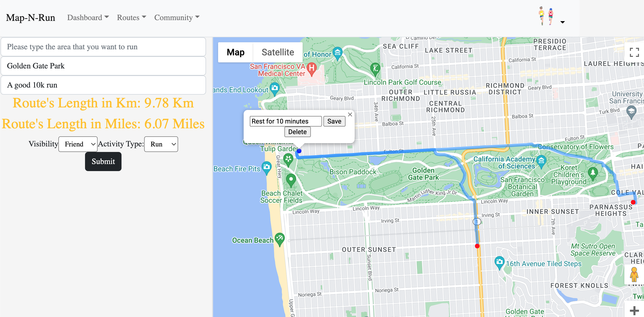This screenshot has width=644, height=317.
Task: Click the San Francisco Botanical Garden label
Action: click(522, 187)
